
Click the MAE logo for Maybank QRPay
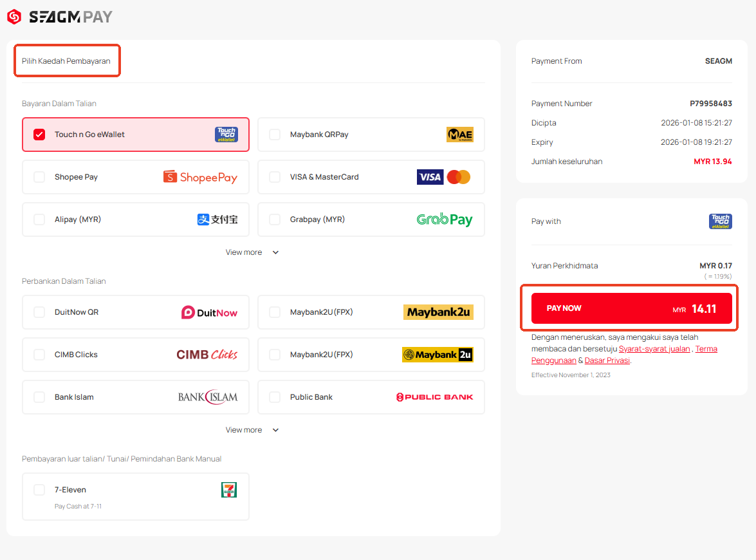[459, 135]
